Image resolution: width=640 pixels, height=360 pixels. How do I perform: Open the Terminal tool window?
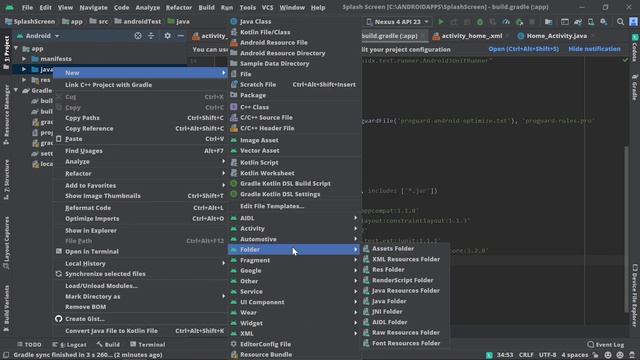pos(147,344)
